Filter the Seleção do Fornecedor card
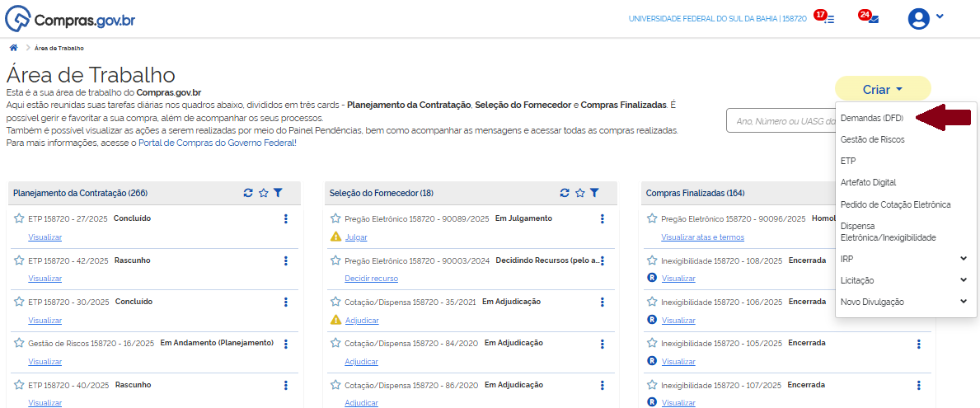The height and width of the screenshot is (408, 980). pos(594,193)
